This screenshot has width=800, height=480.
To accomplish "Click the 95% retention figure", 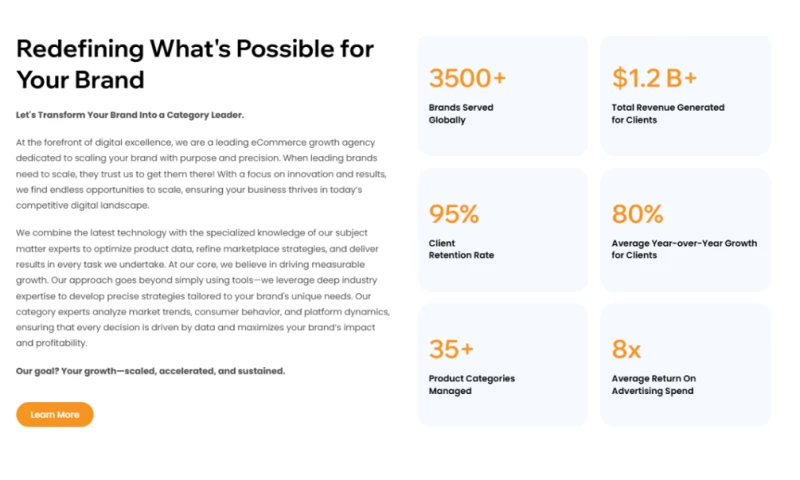I will pyautogui.click(x=454, y=214).
